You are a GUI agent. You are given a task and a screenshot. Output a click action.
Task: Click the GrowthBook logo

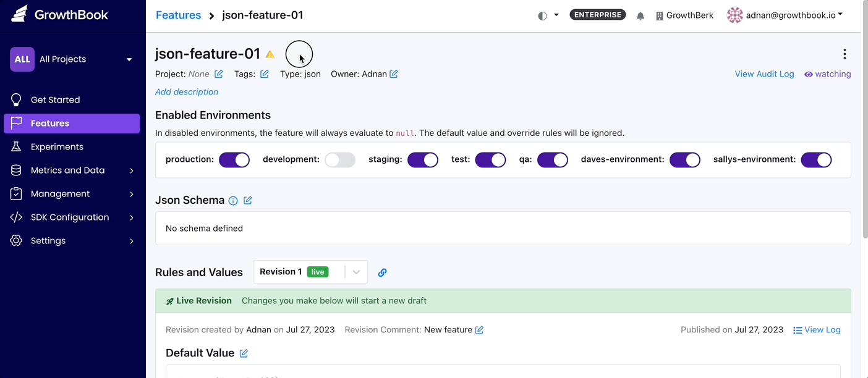pyautogui.click(x=60, y=14)
